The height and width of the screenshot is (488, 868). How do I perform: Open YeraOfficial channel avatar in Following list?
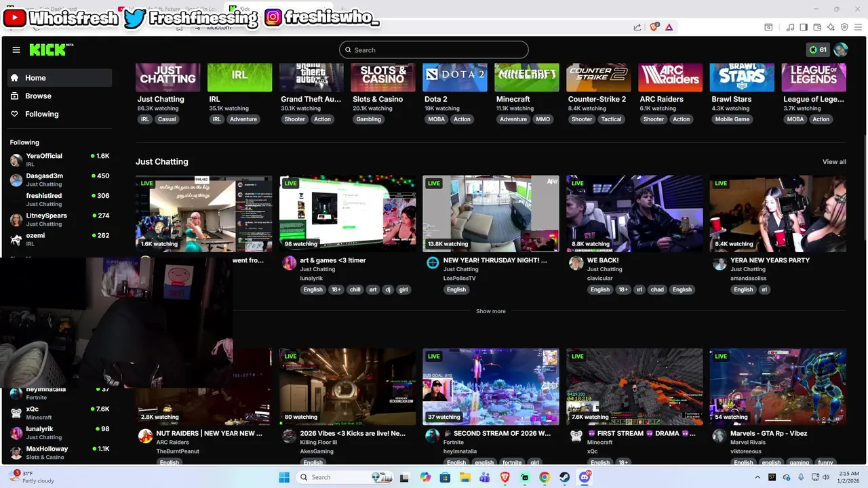click(x=16, y=160)
